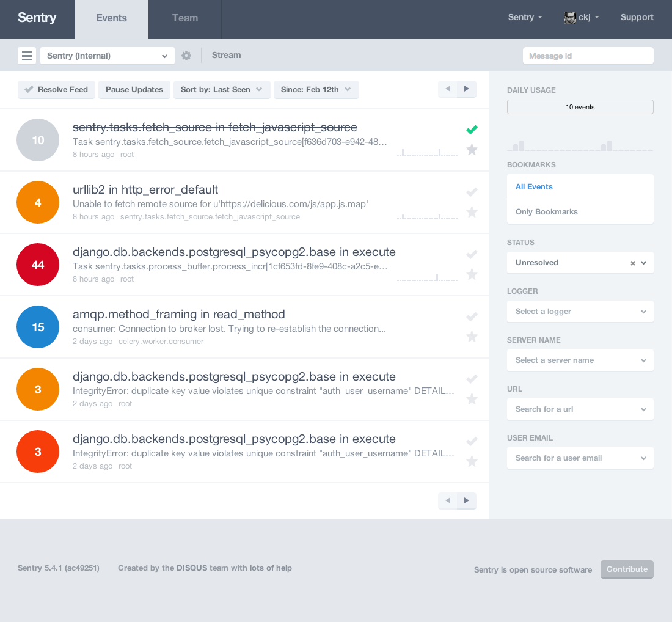Bookmark star for the 44-count django event
The height and width of the screenshot is (622, 672).
(472, 274)
